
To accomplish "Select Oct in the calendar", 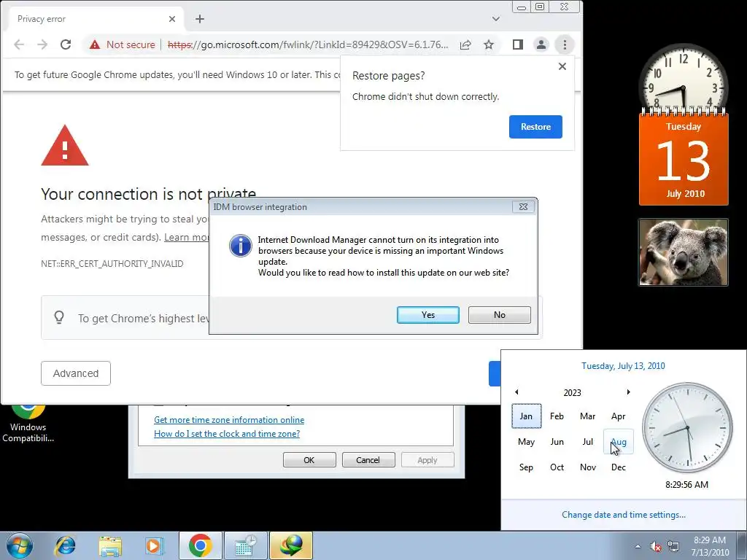I will point(557,467).
